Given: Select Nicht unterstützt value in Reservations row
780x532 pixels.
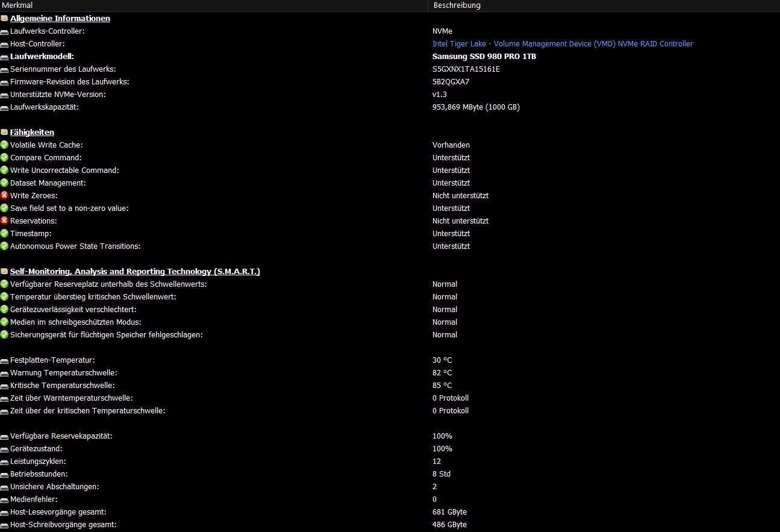Looking at the screenshot, I should point(461,221).
